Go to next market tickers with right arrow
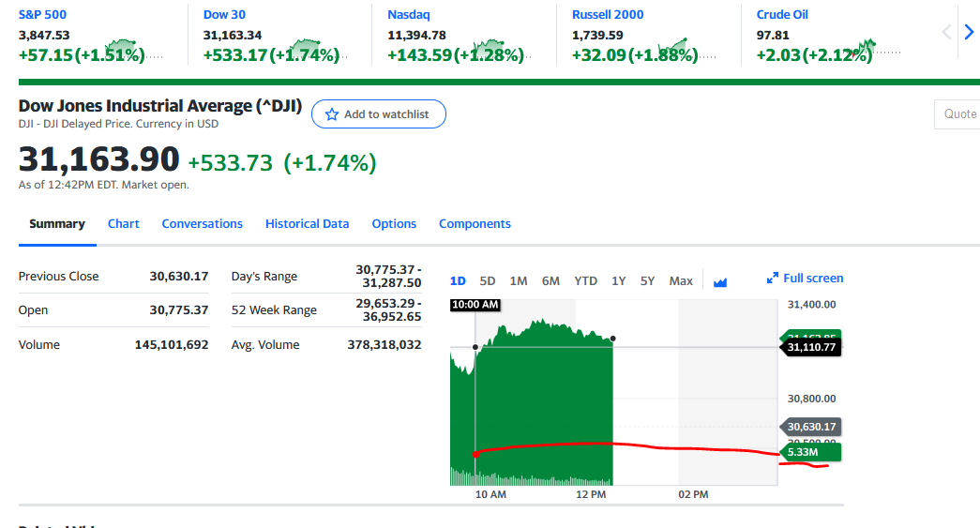The height and width of the screenshot is (528, 980). [x=969, y=32]
